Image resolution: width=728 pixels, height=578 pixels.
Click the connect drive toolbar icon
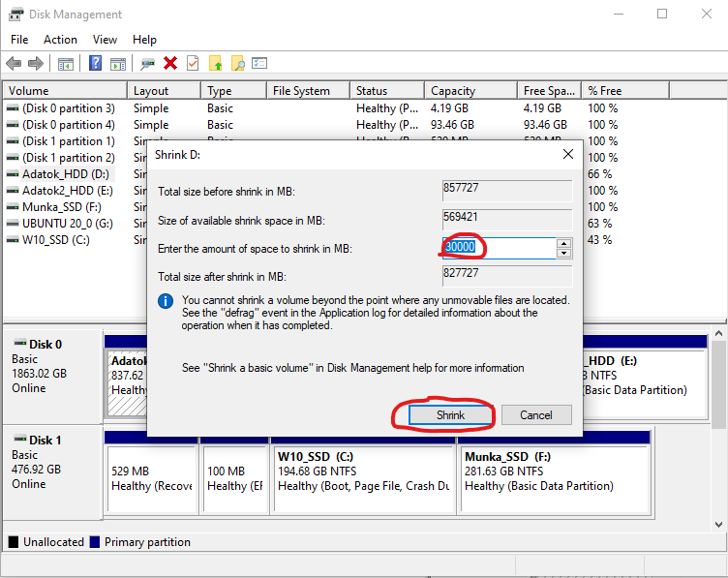tap(147, 63)
